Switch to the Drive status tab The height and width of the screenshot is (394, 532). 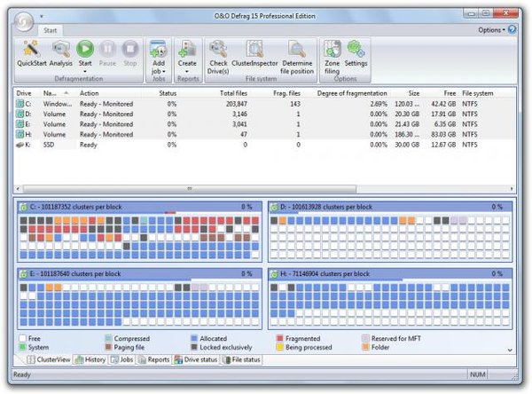click(x=196, y=359)
